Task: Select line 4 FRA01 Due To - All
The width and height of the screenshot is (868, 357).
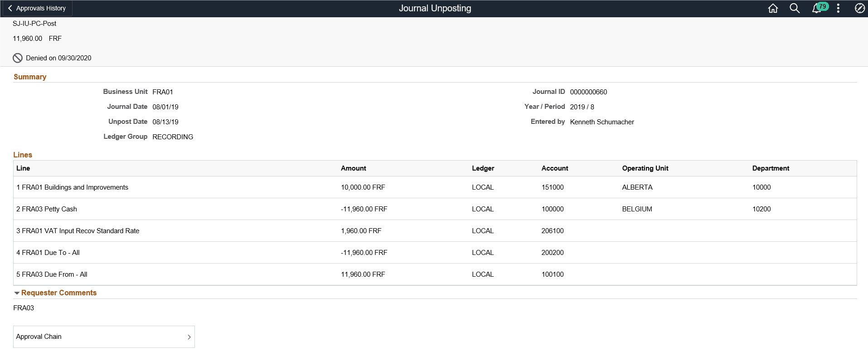Action: tap(435, 253)
